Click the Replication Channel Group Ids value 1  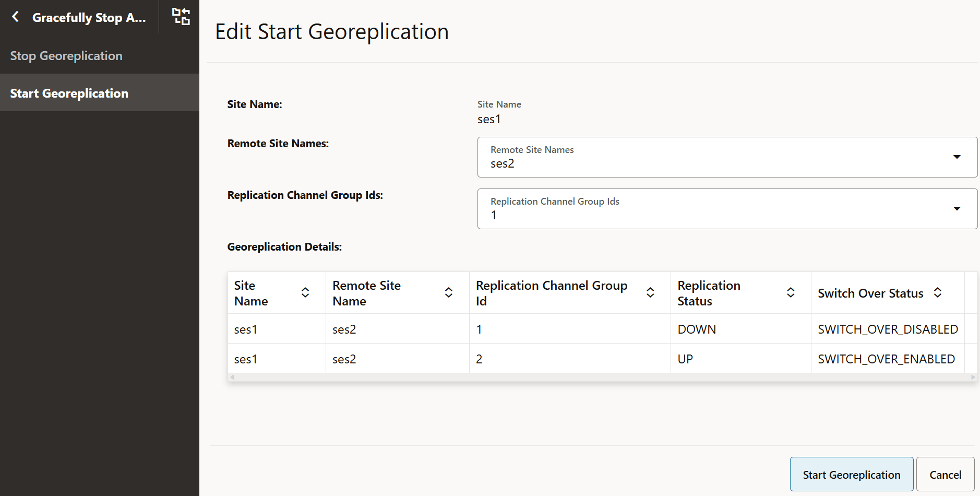tap(494, 215)
